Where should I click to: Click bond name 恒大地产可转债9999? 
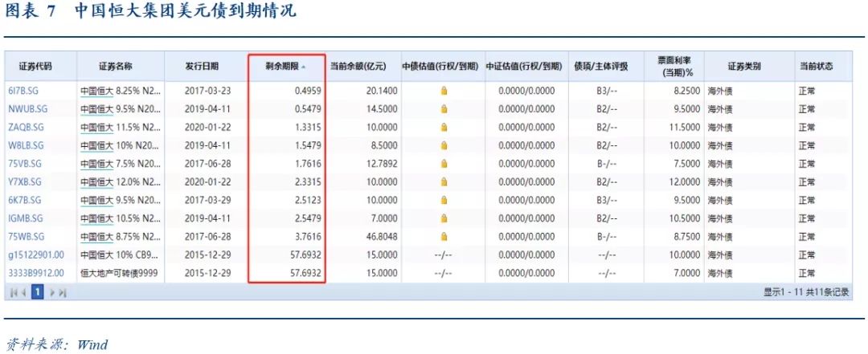click(120, 273)
